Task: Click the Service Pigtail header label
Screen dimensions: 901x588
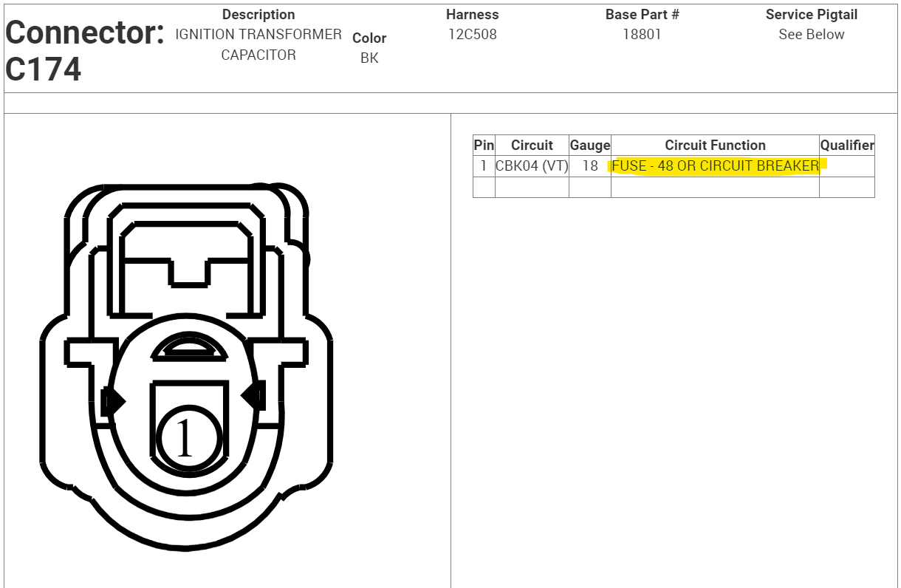Action: pos(812,14)
